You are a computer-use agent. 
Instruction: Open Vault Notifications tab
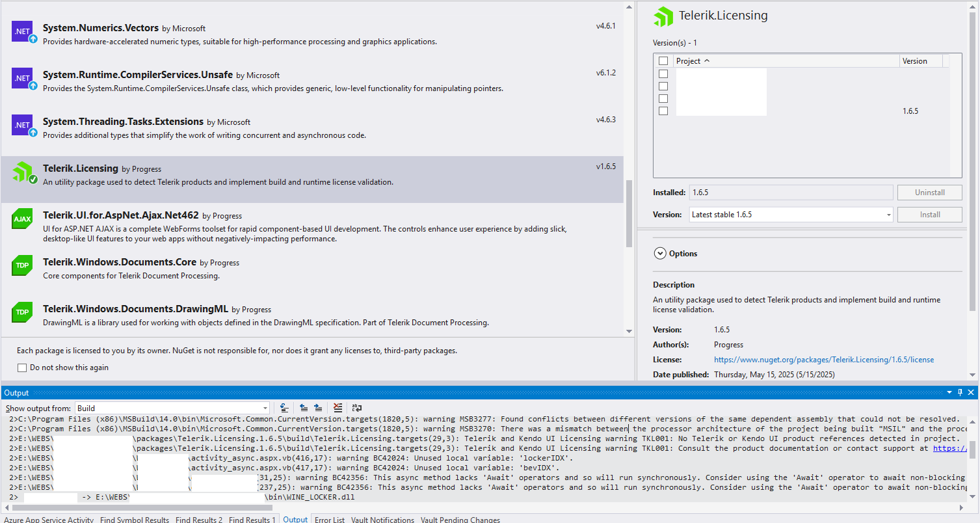tap(382, 520)
